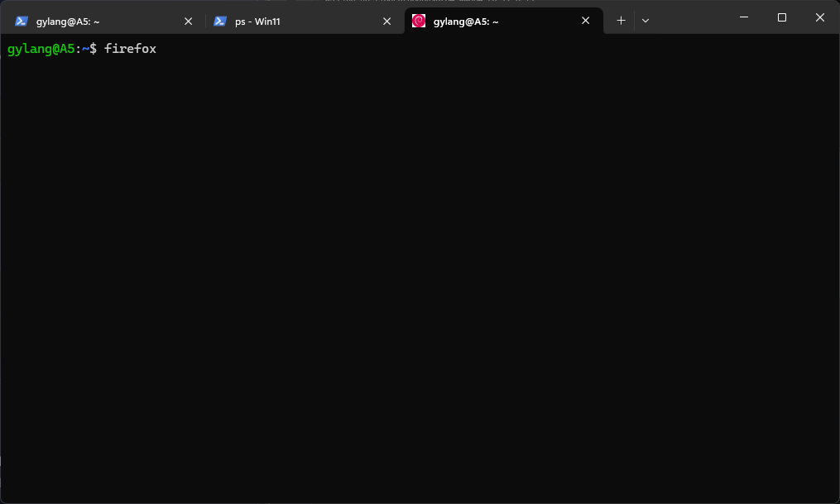Image resolution: width=840 pixels, height=504 pixels.
Task: Close the ps - Win11 tab
Action: click(x=386, y=22)
